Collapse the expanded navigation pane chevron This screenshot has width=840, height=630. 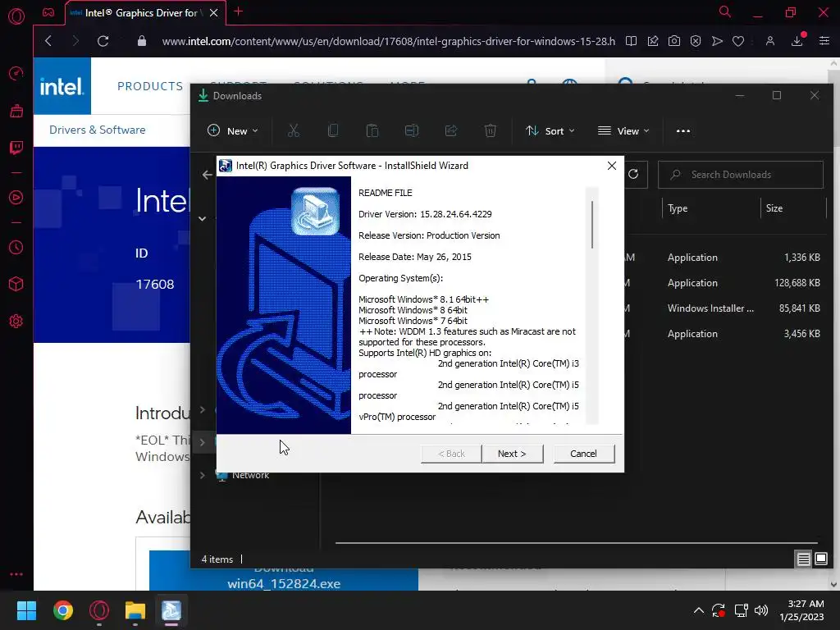click(x=203, y=218)
